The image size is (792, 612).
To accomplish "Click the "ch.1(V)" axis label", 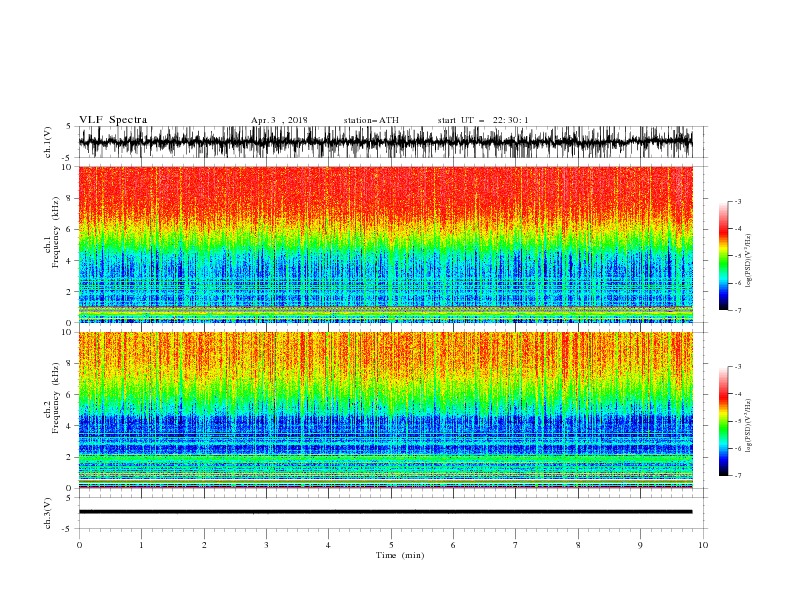I will (48, 142).
